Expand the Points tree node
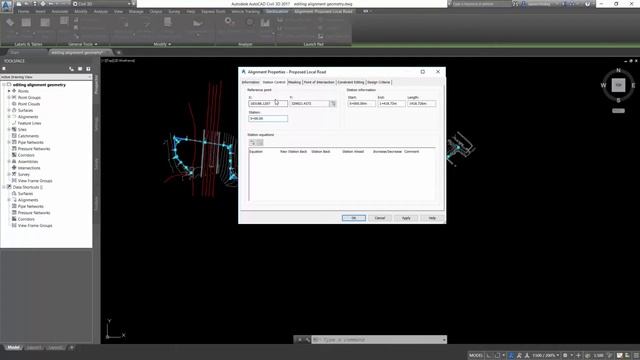 [9, 91]
